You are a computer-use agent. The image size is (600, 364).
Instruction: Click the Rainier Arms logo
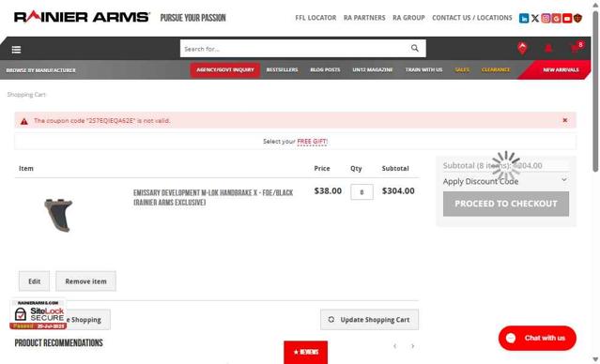(82, 17)
